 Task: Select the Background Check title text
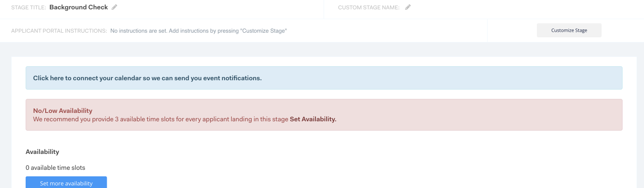pos(78,7)
